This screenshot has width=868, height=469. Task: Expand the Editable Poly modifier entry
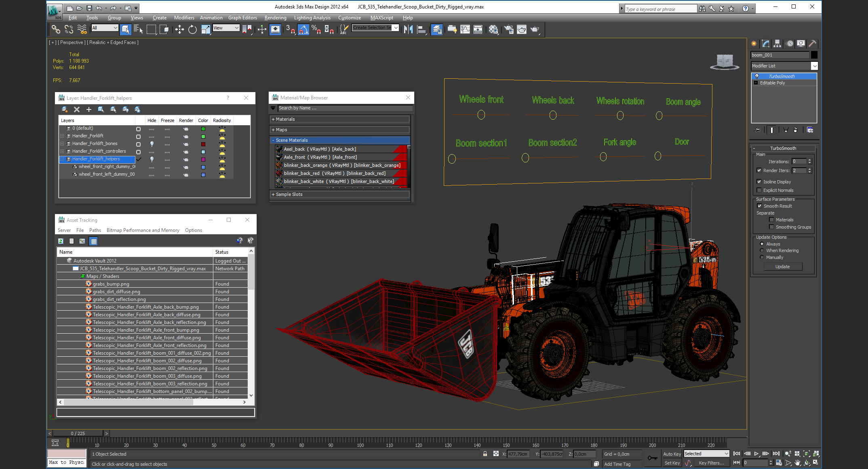tap(756, 83)
